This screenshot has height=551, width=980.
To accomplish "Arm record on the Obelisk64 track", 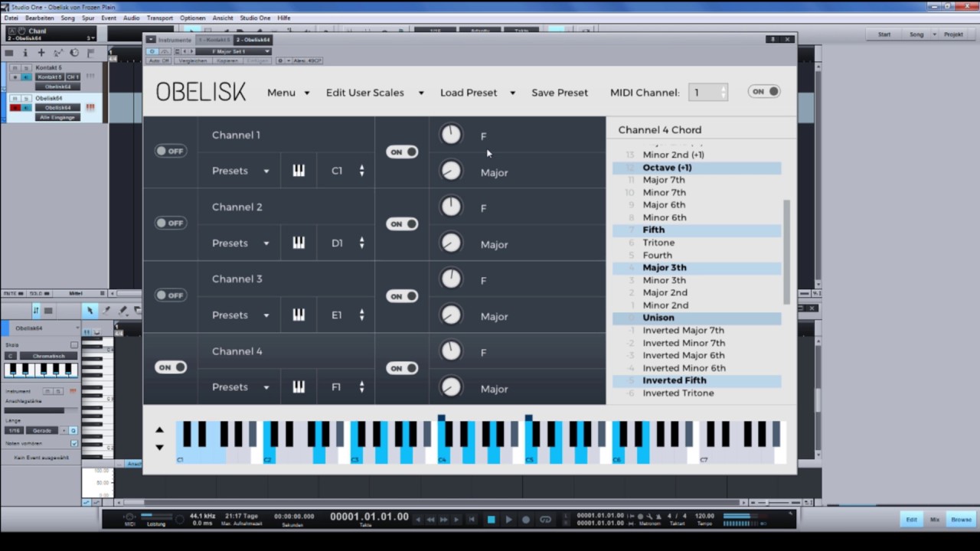I will (15, 107).
